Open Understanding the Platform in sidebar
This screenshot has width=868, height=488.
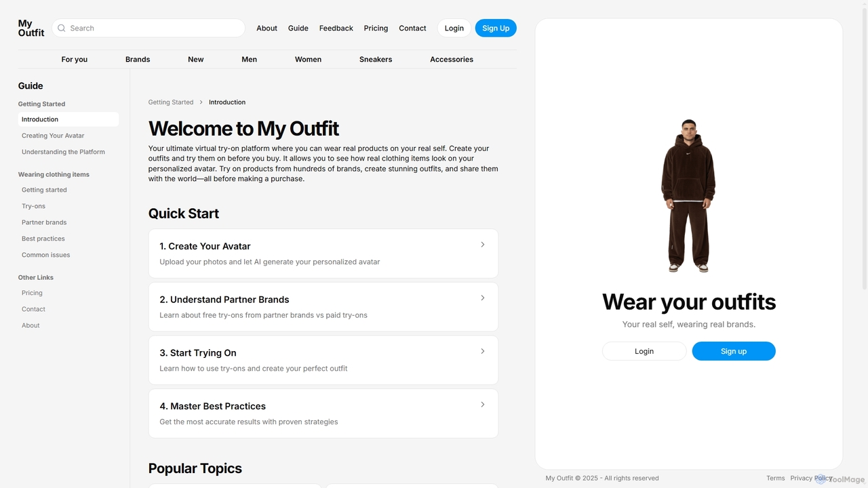63,152
